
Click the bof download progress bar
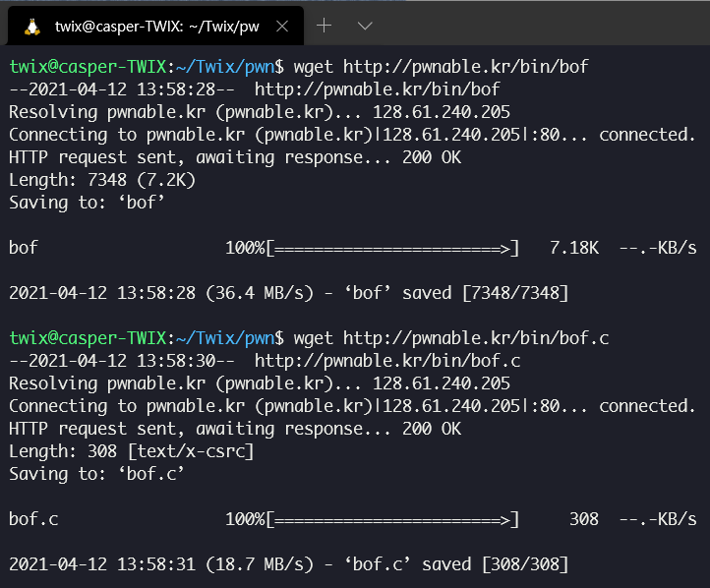pos(392,248)
